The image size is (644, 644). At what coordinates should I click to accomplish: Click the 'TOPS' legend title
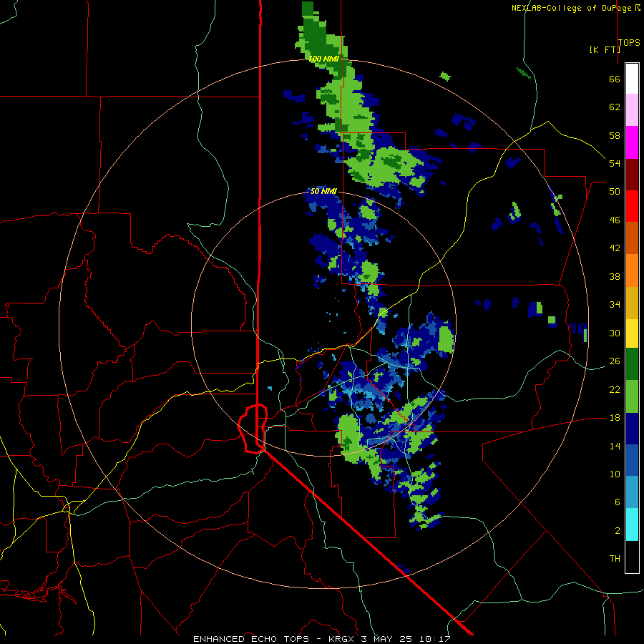[629, 42]
